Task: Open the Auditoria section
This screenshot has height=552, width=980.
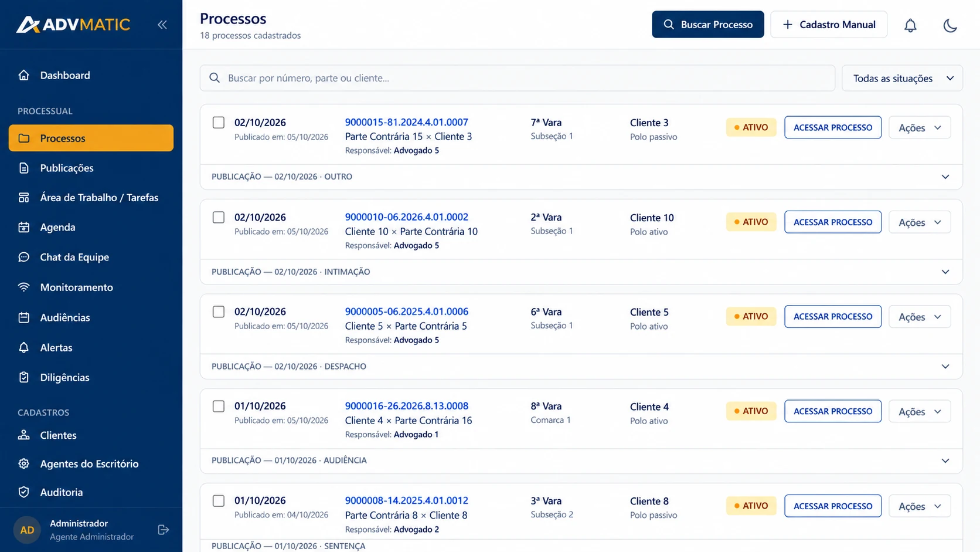Action: click(x=91, y=492)
